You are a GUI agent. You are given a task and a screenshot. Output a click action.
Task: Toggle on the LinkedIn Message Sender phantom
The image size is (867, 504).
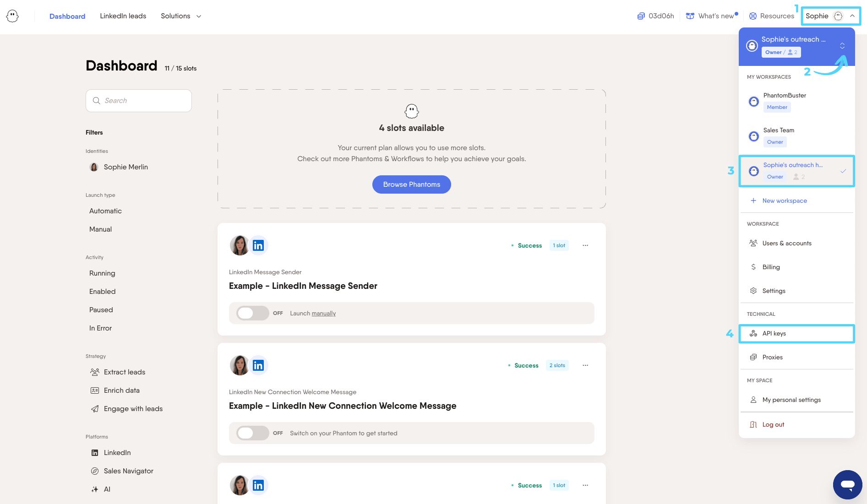[x=252, y=313]
